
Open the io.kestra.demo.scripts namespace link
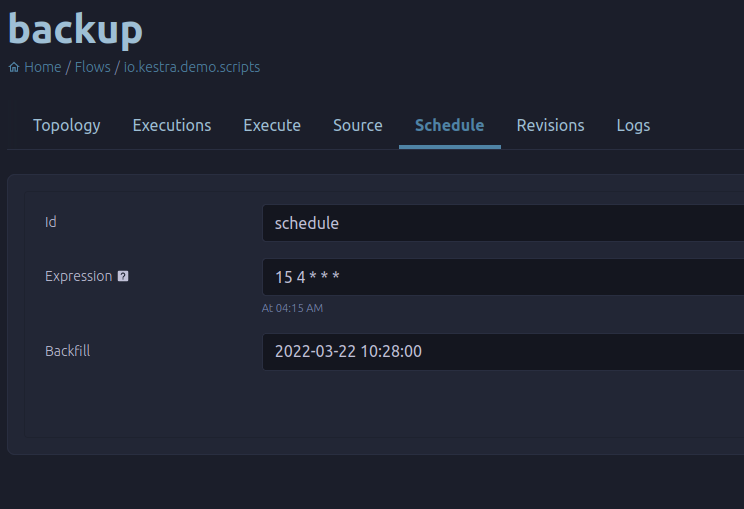click(192, 67)
